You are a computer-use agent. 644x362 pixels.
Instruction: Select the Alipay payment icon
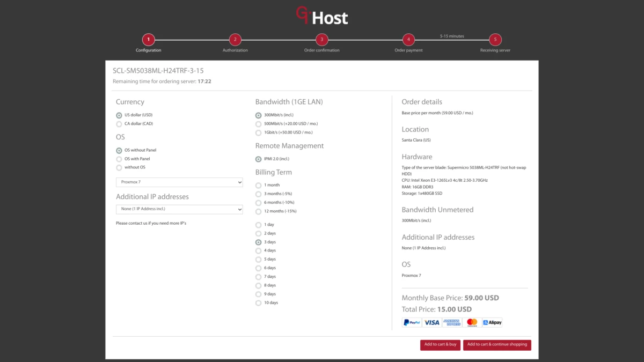pos(491,322)
